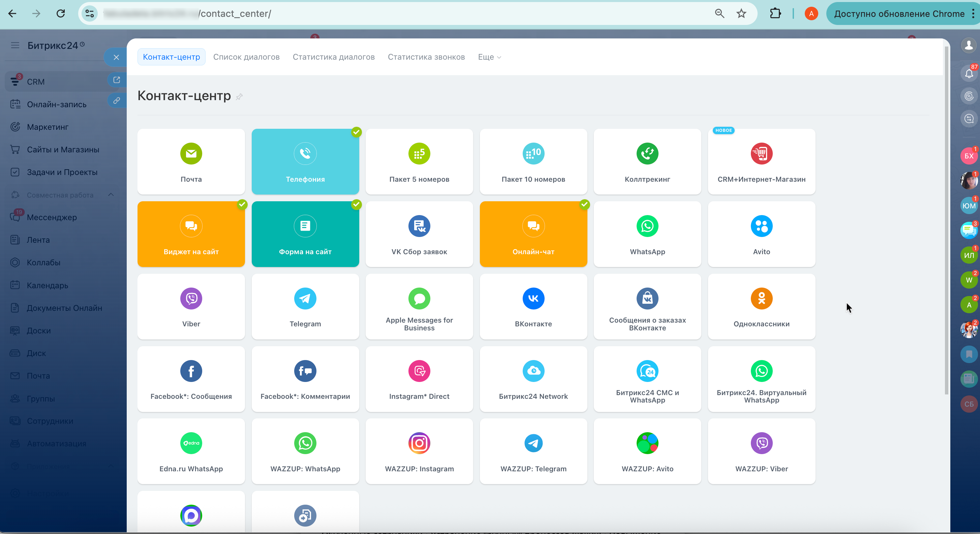The width and height of the screenshot is (980, 534).
Task: Open CRM in the sidebar
Action: coord(36,82)
